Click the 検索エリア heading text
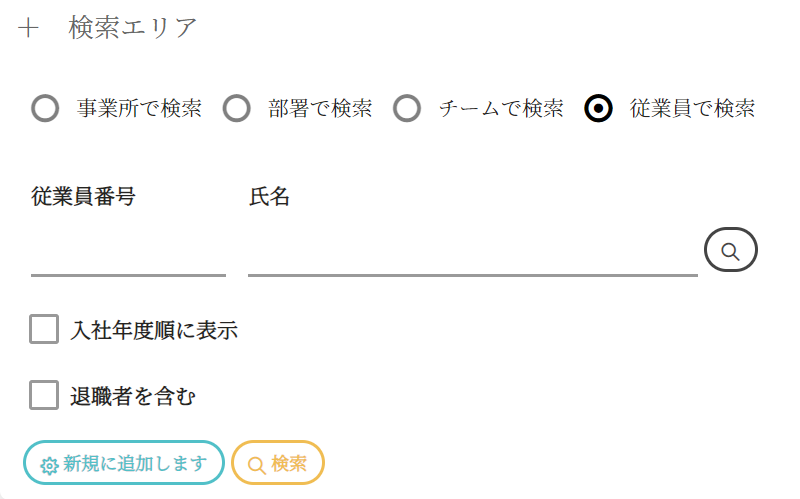The image size is (800, 499). point(133,29)
